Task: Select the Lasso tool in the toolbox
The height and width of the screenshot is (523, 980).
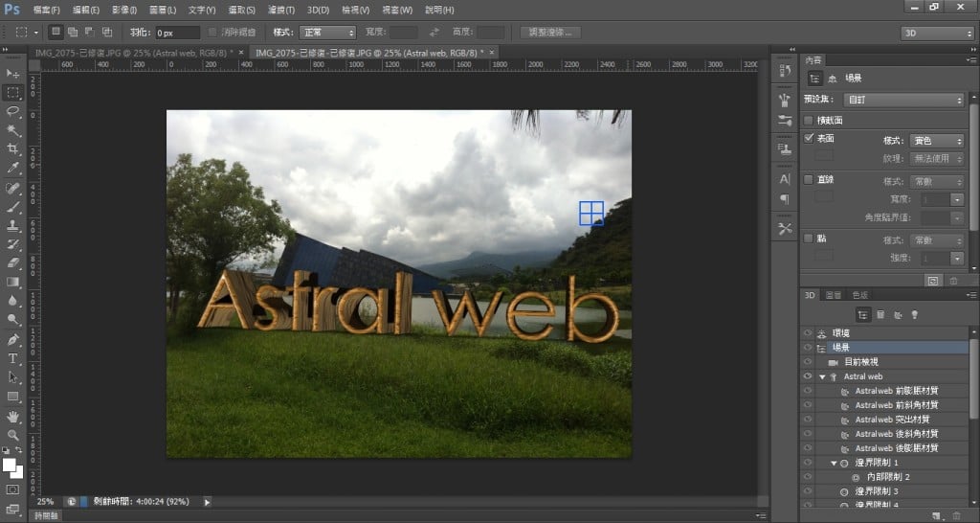Action: [x=12, y=111]
